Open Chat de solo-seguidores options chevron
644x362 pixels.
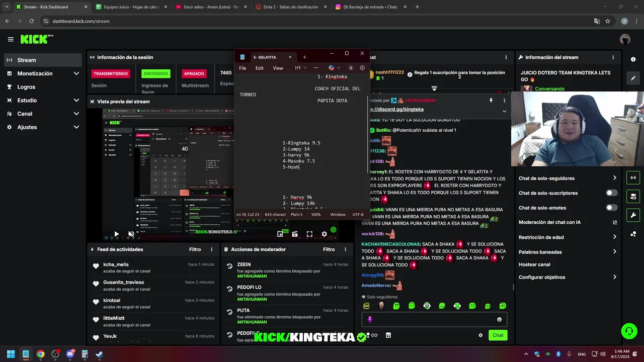pos(614,178)
